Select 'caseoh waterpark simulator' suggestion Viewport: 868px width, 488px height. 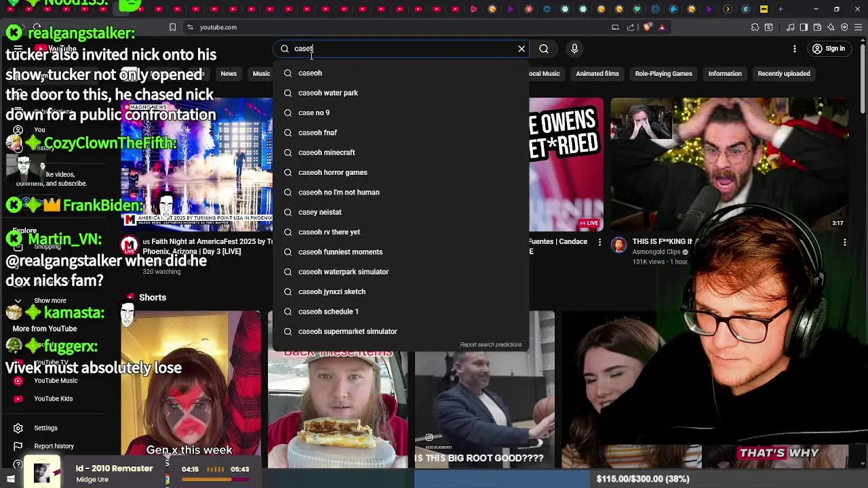(401, 272)
